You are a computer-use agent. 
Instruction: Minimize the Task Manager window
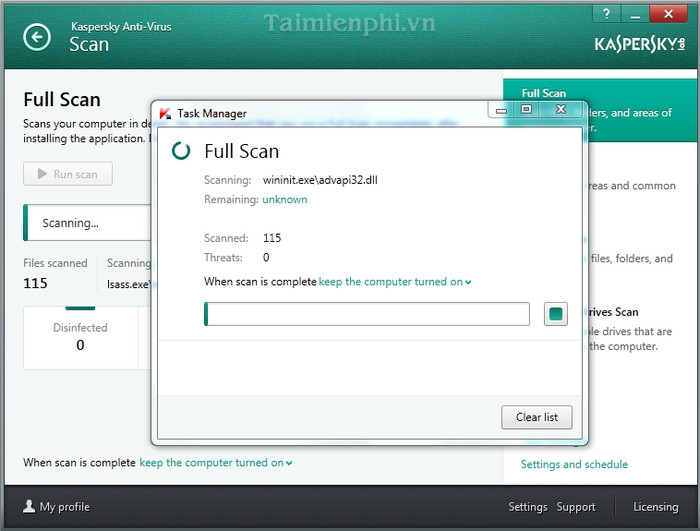click(x=501, y=110)
